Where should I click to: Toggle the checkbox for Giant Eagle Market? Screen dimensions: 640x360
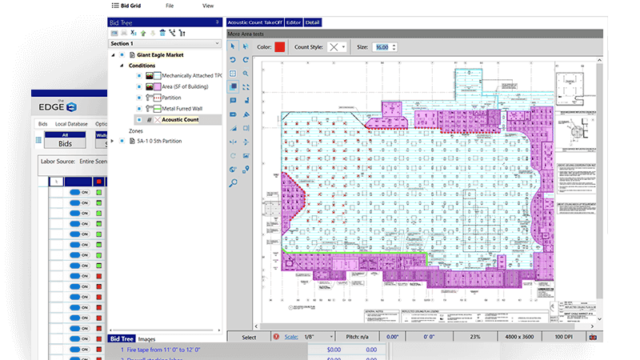pyautogui.click(x=122, y=55)
